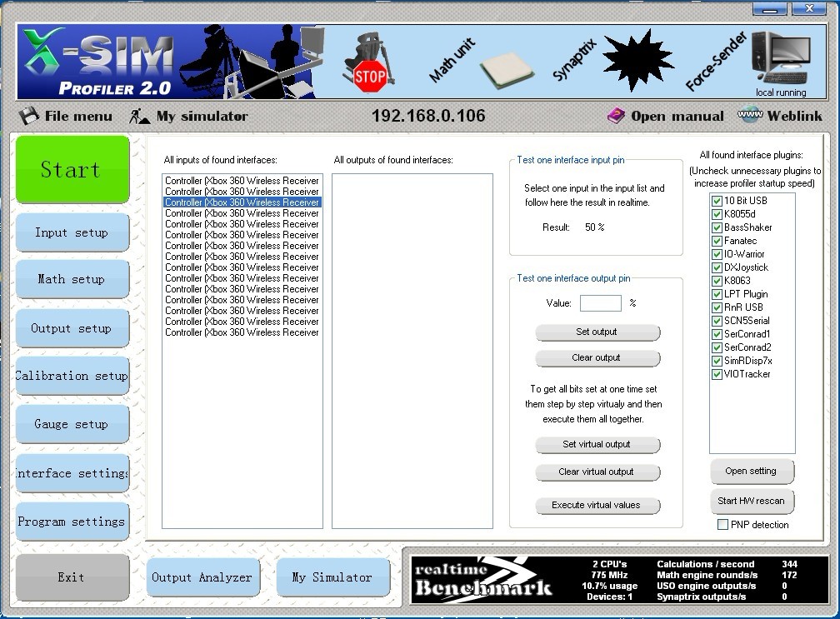Go to Program settings
The image size is (840, 619).
[x=72, y=522]
